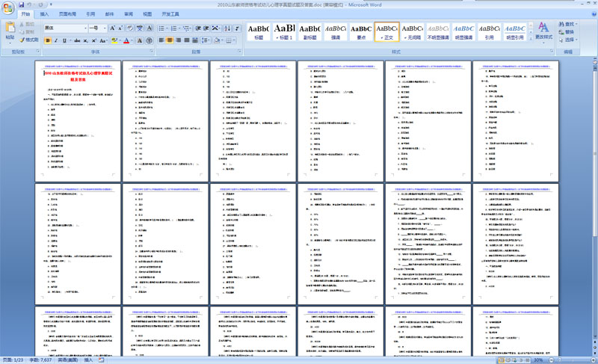
Task: Toggle Character Shading A button
Action: click(x=140, y=40)
